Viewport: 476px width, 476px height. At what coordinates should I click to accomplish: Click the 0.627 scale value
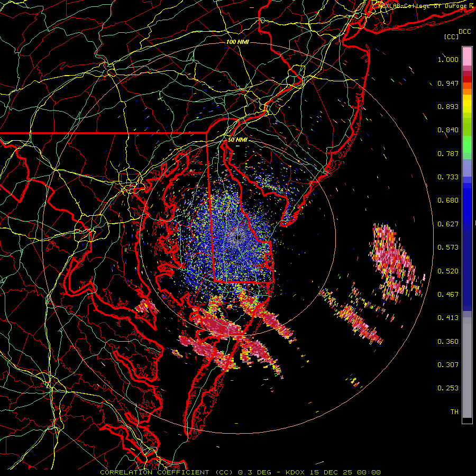pyautogui.click(x=448, y=224)
